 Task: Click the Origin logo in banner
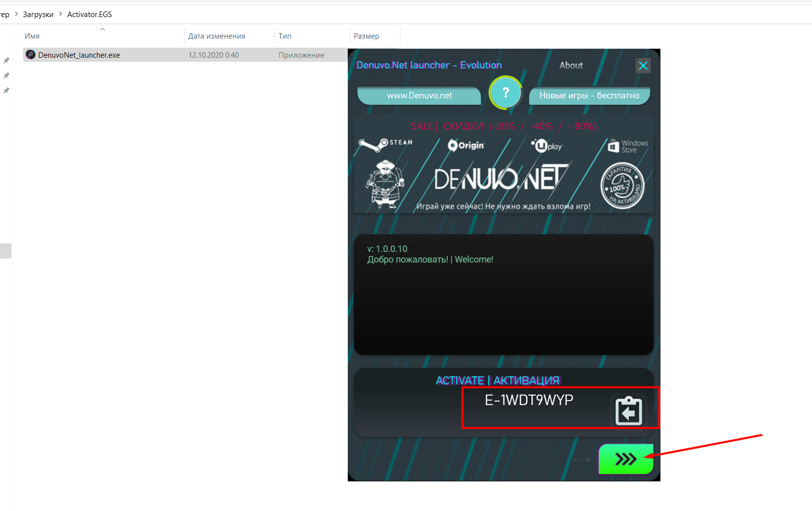(x=466, y=145)
